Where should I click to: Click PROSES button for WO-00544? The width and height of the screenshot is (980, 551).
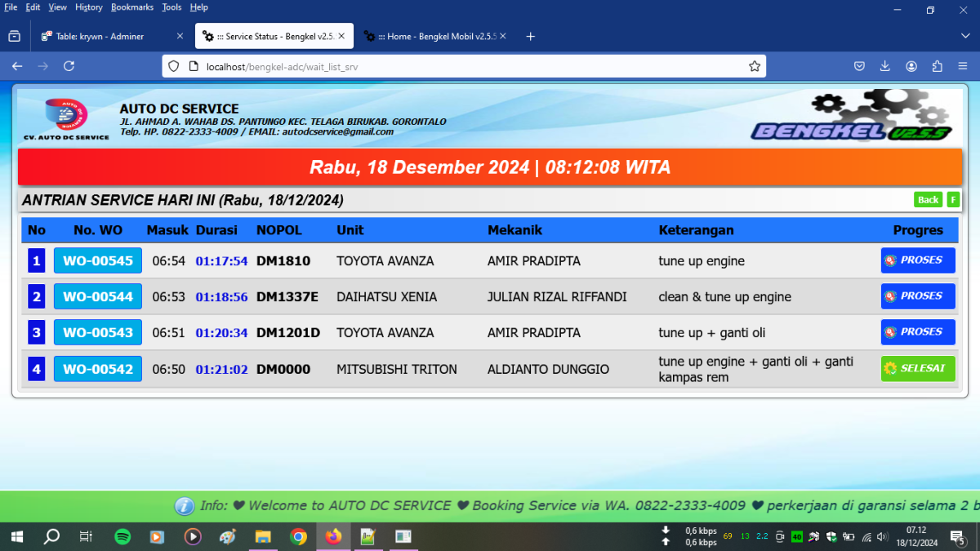coord(918,296)
